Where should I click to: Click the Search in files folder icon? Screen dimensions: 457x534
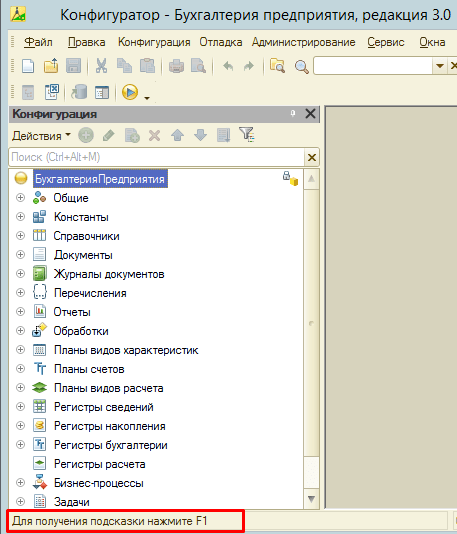(x=277, y=66)
